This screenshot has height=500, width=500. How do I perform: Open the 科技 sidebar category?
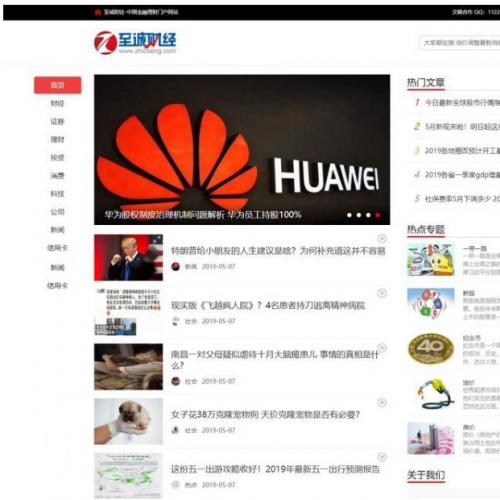(x=57, y=193)
